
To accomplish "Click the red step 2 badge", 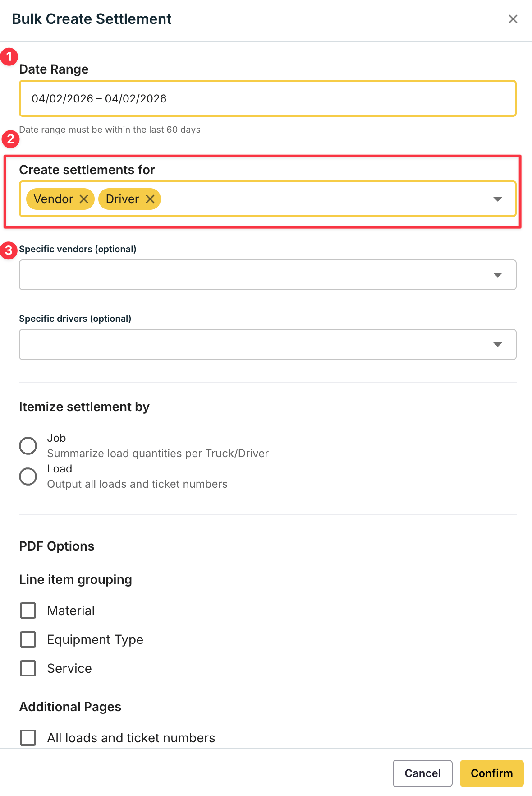I will click(11, 139).
